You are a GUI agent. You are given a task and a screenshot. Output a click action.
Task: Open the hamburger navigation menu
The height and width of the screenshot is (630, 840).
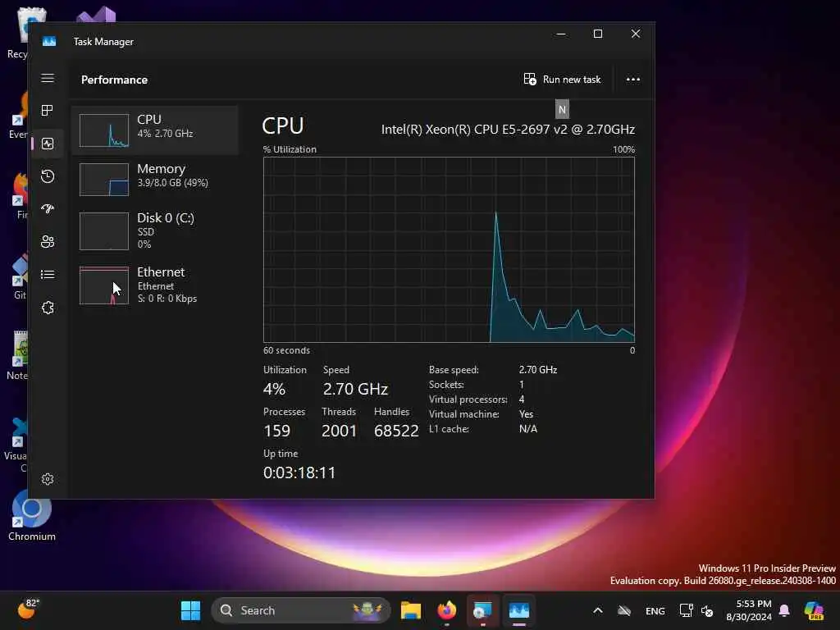coord(48,78)
